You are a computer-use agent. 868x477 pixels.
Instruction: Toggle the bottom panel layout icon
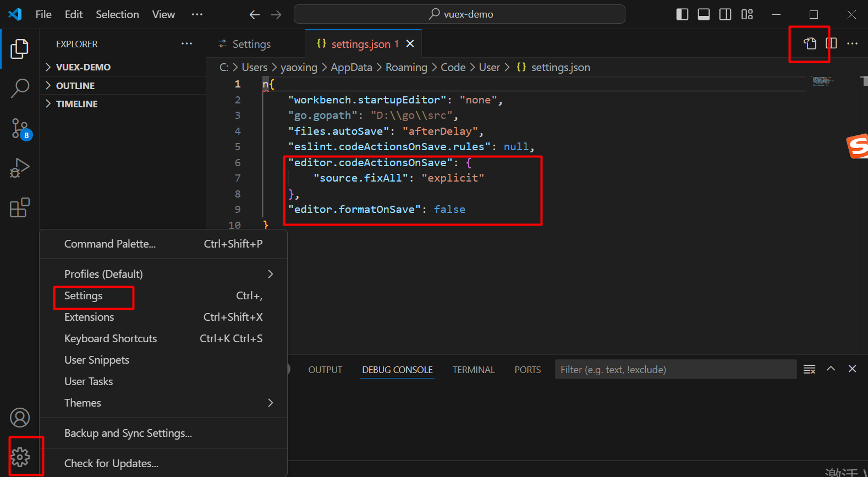(x=704, y=14)
